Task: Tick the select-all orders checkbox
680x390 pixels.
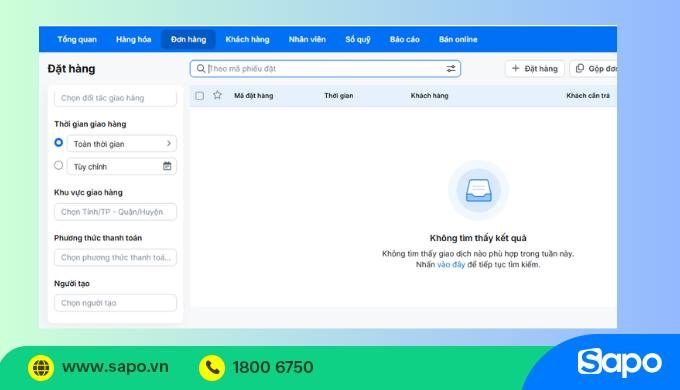Action: [199, 95]
